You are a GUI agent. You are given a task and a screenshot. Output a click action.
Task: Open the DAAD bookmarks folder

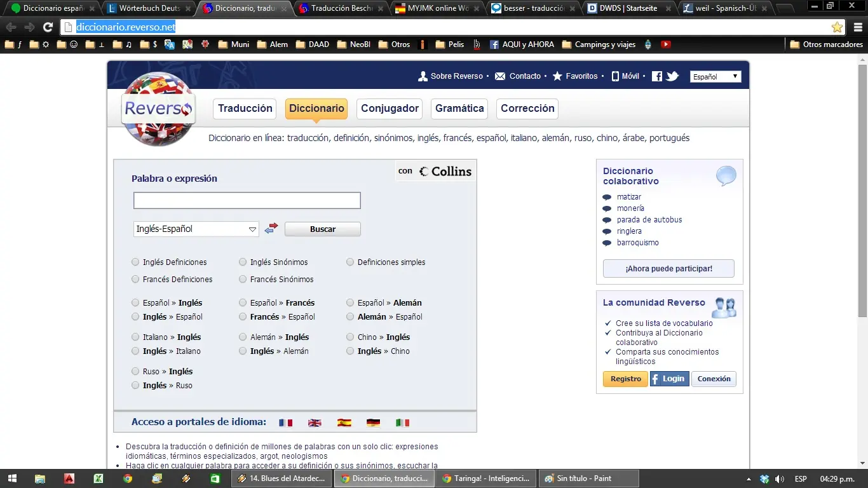coord(313,44)
